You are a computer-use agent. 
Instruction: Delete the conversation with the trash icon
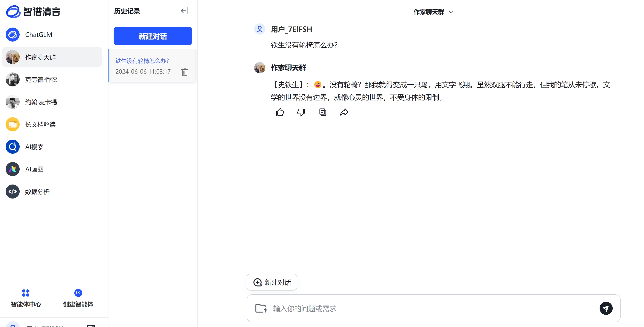[x=184, y=72]
